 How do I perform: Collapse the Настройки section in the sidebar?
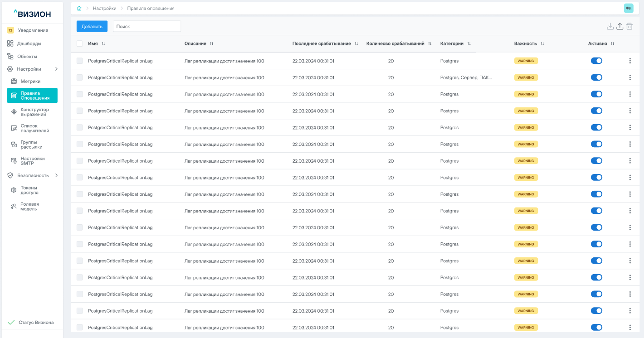[56, 69]
